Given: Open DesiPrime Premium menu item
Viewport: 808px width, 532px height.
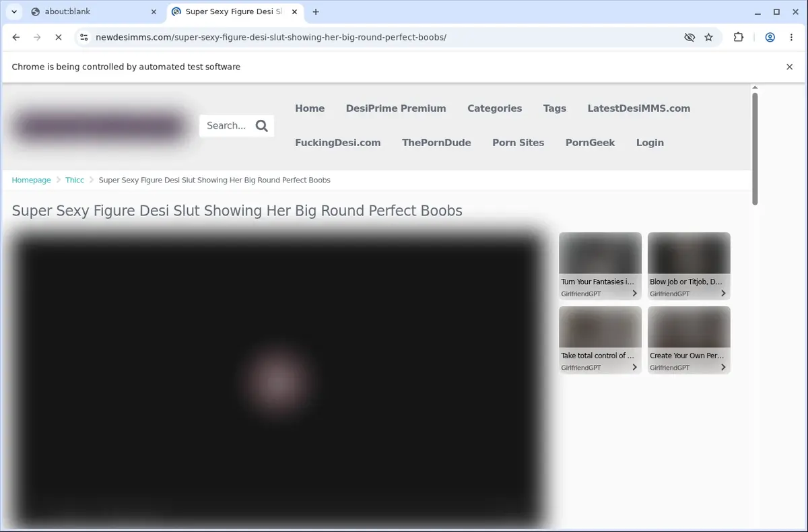Looking at the screenshot, I should [396, 108].
